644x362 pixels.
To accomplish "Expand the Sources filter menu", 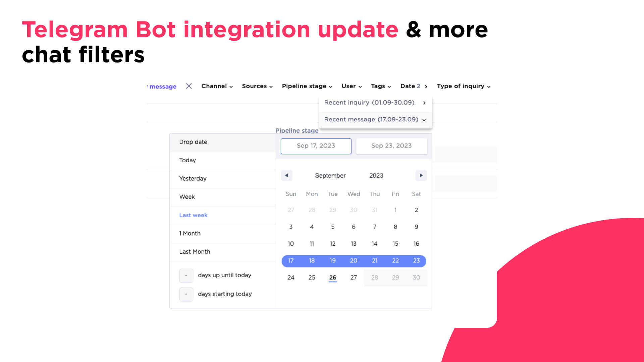I will pyautogui.click(x=257, y=86).
